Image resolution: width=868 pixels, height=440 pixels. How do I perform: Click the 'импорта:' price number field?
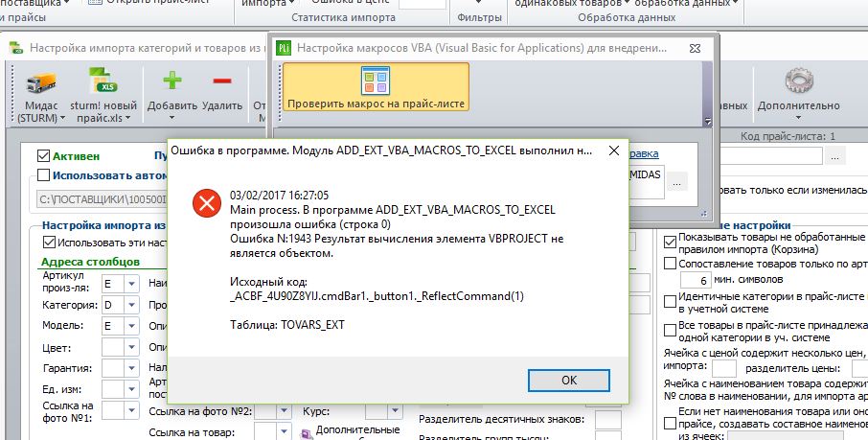724,368
